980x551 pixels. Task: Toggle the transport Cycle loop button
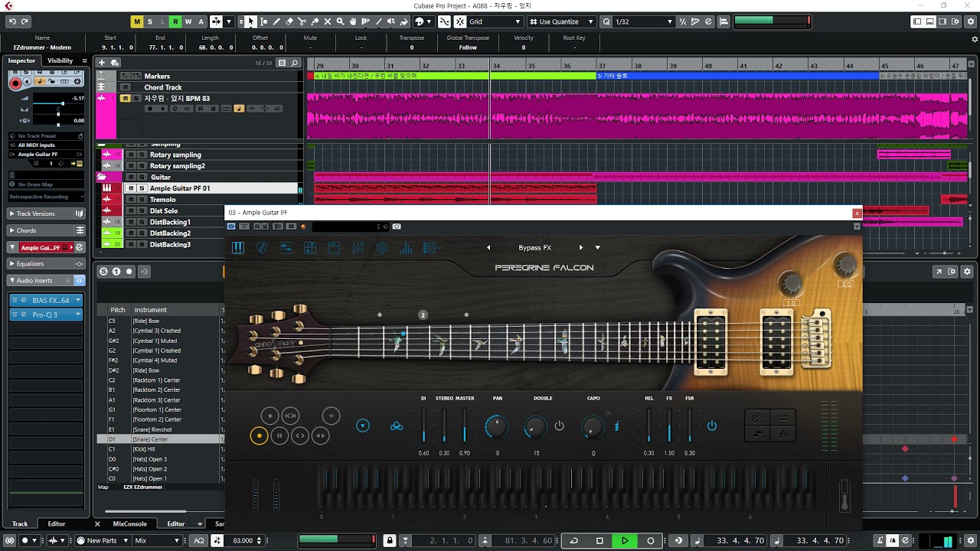(574, 540)
